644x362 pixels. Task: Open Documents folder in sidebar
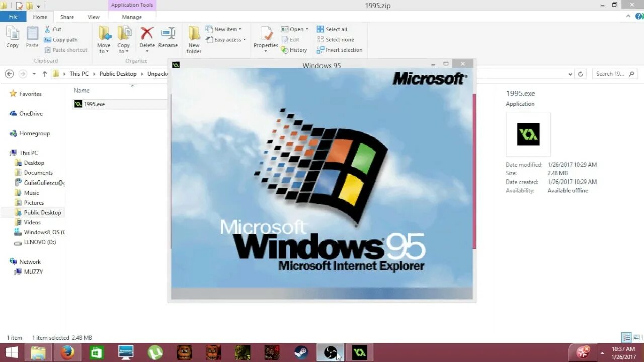(33, 173)
